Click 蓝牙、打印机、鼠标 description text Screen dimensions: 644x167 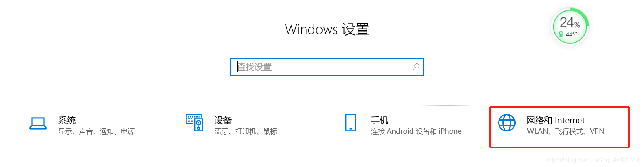click(246, 131)
